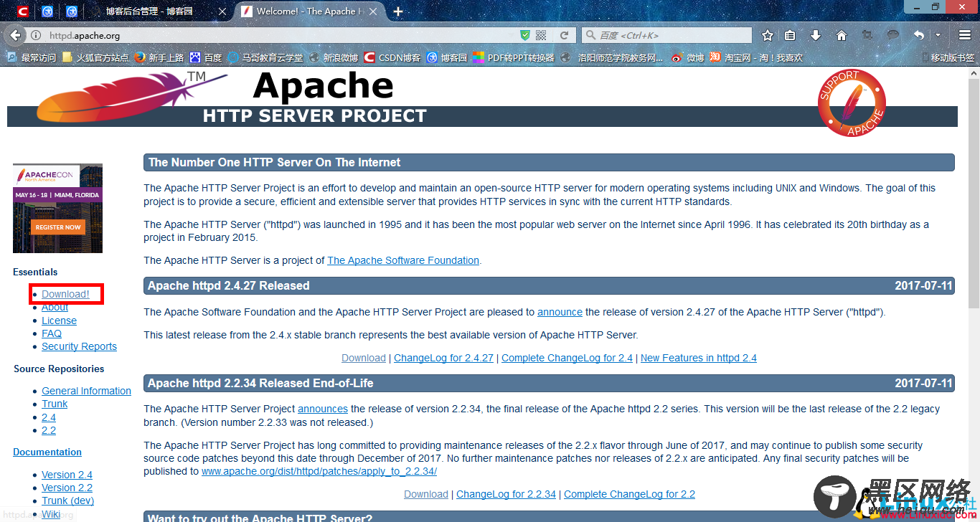The width and height of the screenshot is (980, 522).
Task: Open the 博客园 bookmark
Action: click(446, 57)
